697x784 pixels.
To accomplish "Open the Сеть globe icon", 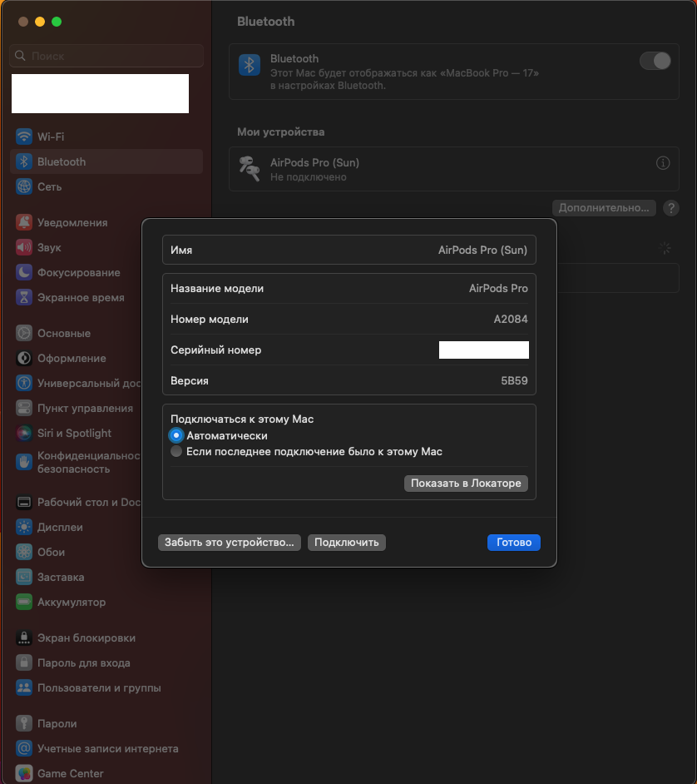I will (x=23, y=186).
